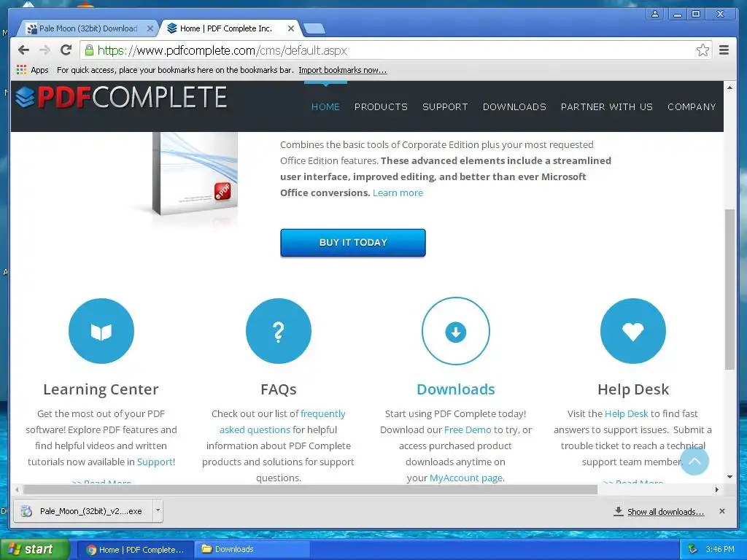This screenshot has height=560, width=747.
Task: Click the Help Desk heading
Action: pos(633,389)
